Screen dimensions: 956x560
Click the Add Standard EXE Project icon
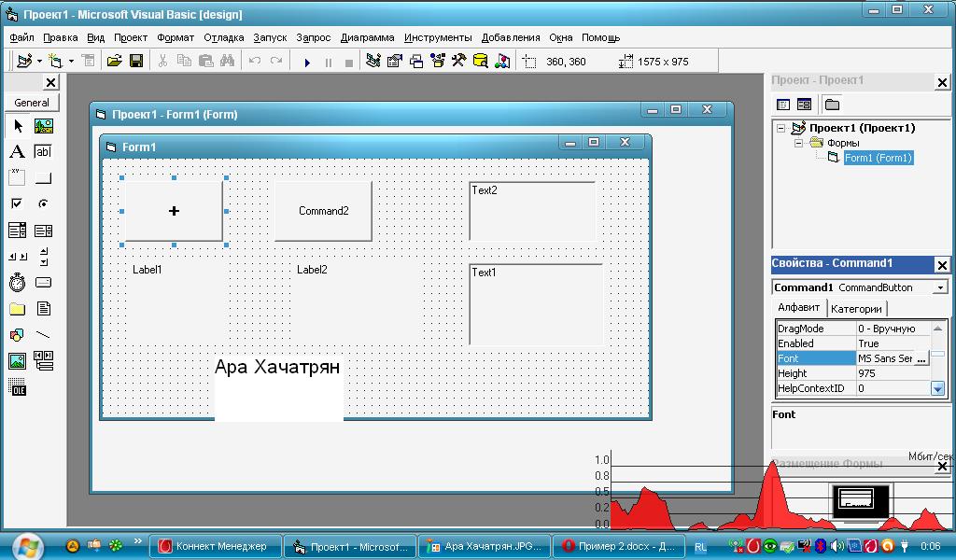(x=25, y=61)
